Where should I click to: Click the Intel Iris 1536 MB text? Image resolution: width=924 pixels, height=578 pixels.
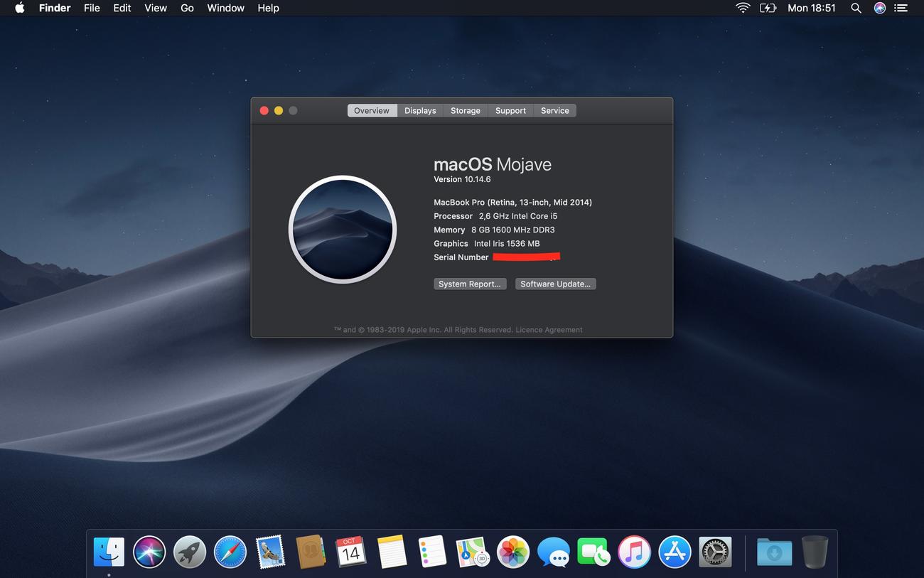[507, 243]
